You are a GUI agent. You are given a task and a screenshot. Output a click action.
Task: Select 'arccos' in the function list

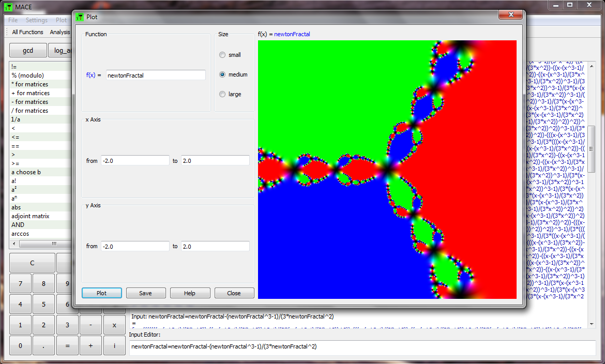40,234
